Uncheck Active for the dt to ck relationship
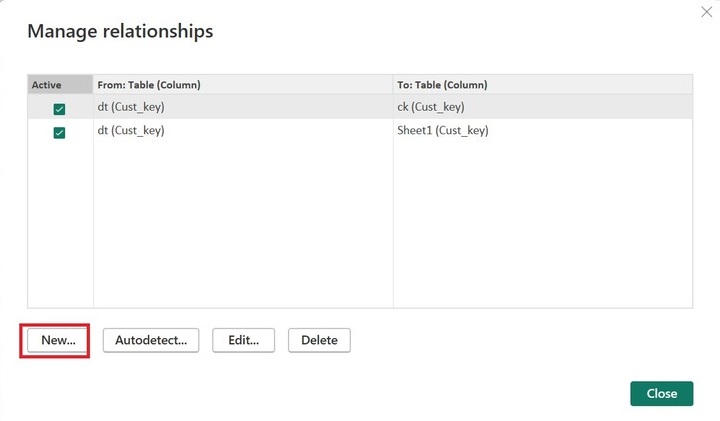This screenshot has width=720, height=421. click(x=59, y=108)
